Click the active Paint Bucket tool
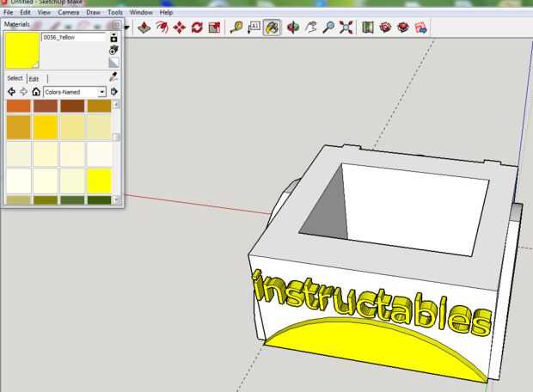533x392 pixels. (x=272, y=28)
